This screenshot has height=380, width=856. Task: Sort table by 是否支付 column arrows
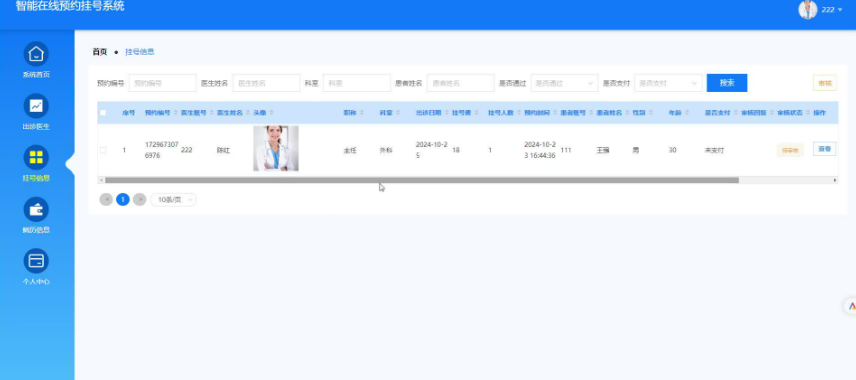[736, 113]
